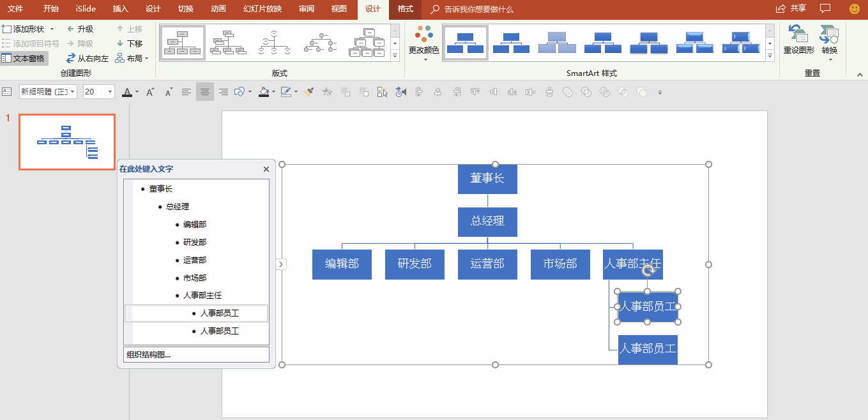Click the Share (共享) button
This screenshot has height=420, width=868.
(x=791, y=8)
